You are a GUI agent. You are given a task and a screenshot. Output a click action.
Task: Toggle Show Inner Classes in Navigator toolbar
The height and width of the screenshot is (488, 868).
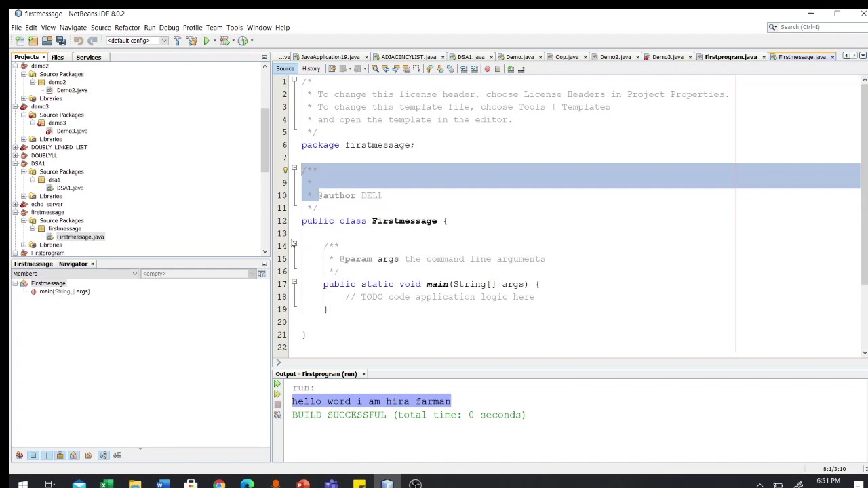74,455
